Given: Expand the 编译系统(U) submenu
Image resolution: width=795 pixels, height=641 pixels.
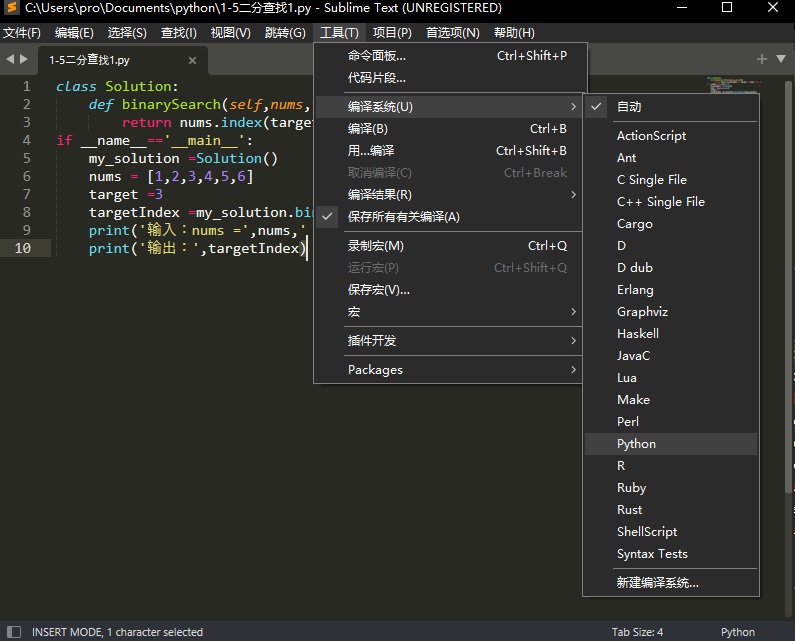Looking at the screenshot, I should pos(449,107).
